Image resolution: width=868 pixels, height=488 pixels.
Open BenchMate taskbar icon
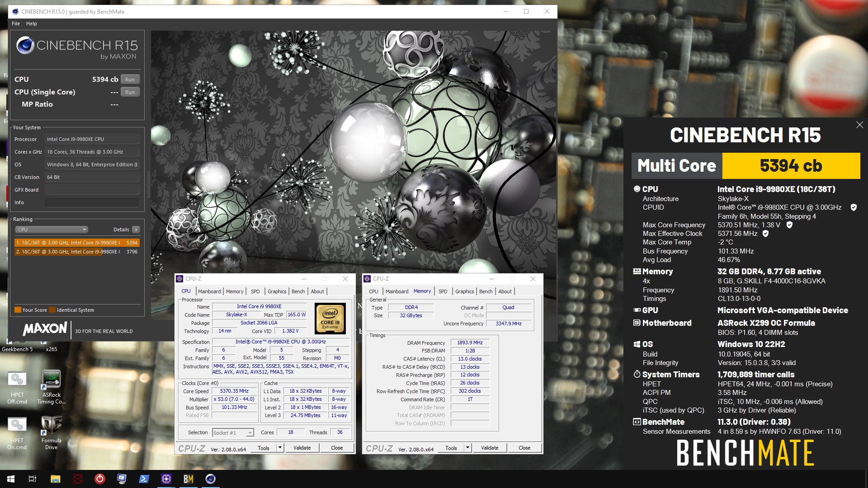pyautogui.click(x=188, y=479)
